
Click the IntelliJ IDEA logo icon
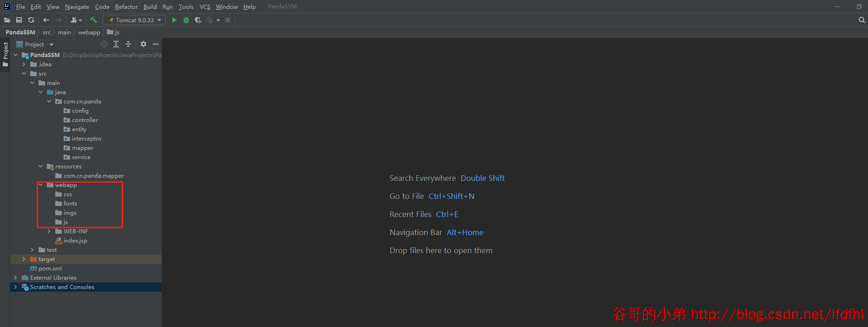(x=7, y=6)
